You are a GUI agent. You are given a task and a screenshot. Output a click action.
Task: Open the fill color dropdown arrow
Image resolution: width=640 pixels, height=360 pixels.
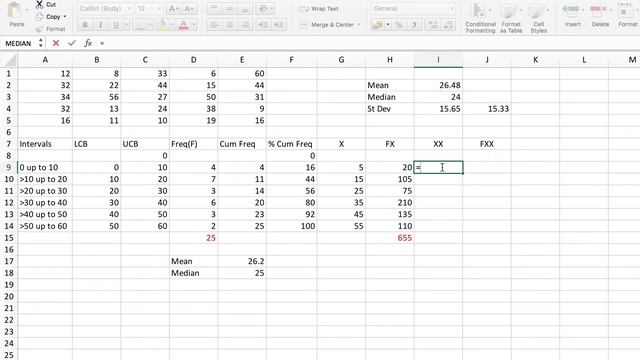(172, 25)
